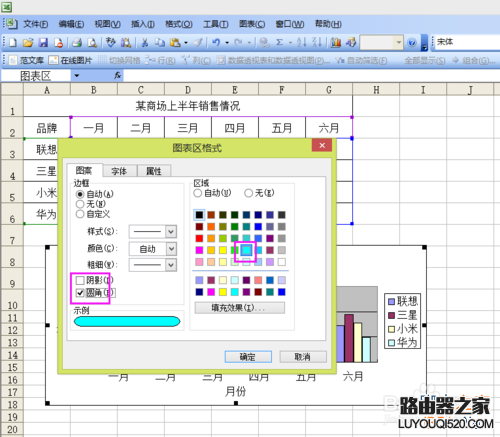Open the 文件 menu
Viewport: 500px width, 437px height.
coord(35,24)
